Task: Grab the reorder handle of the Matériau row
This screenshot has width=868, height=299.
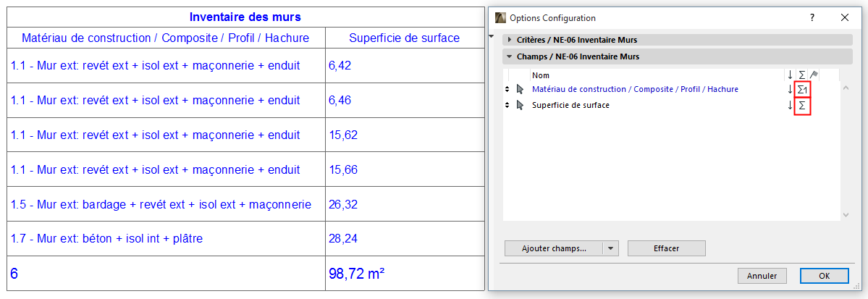Action: 507,89
